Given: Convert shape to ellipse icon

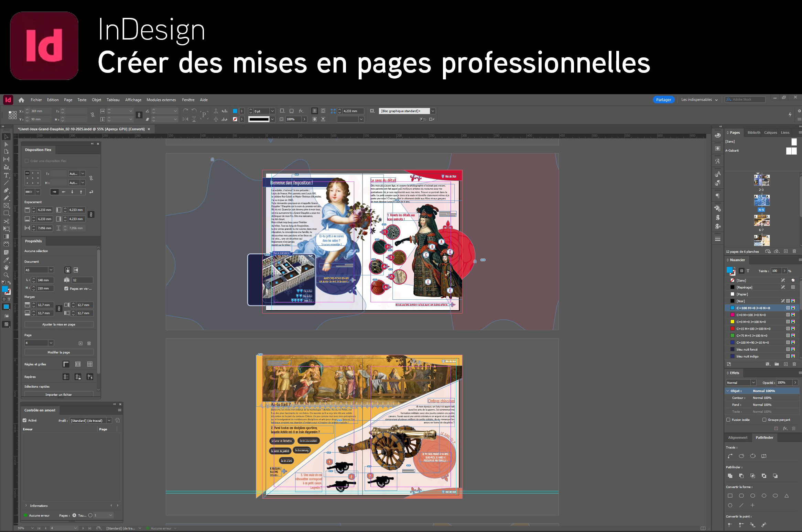Looking at the screenshot, I should pos(775,496).
